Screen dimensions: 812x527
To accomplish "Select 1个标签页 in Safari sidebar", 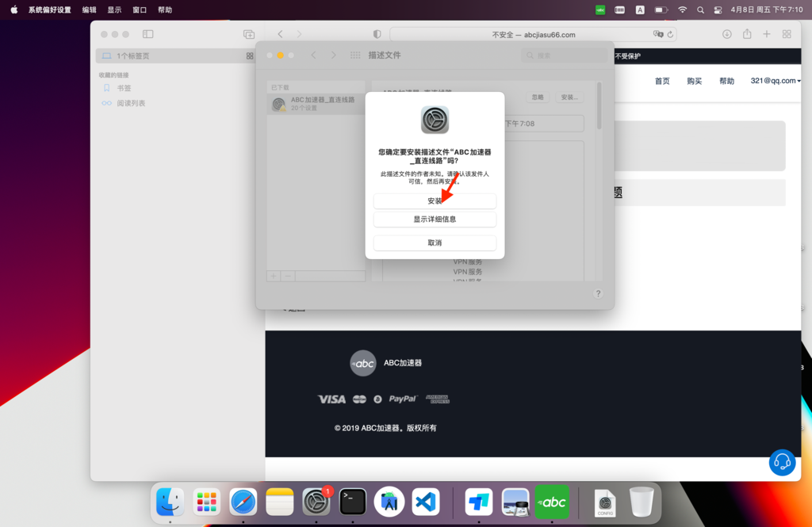I will 175,56.
